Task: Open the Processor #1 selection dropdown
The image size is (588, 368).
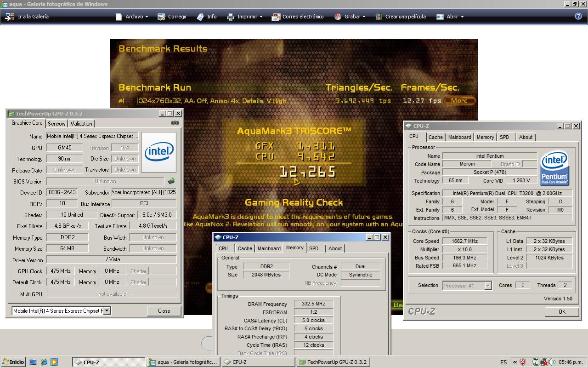Action: pos(488,286)
